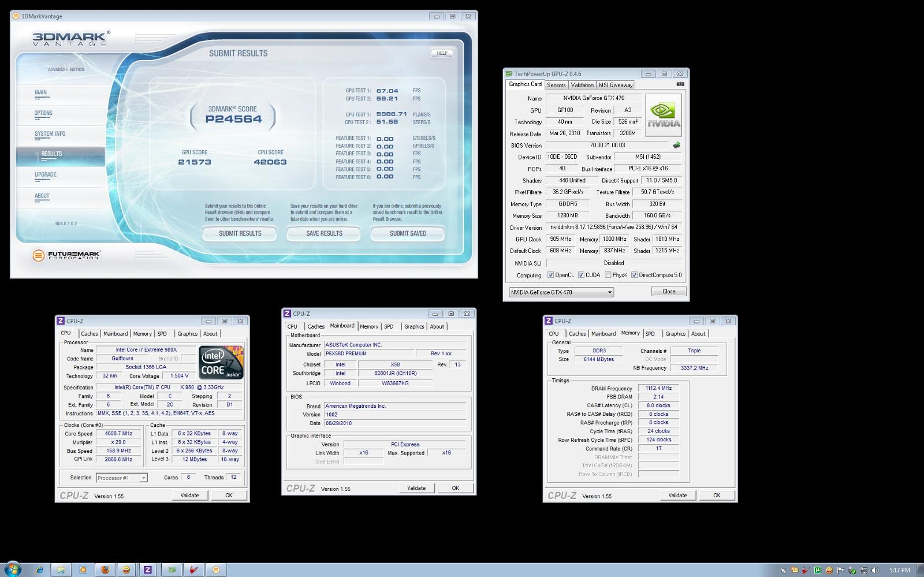Click the Core Speed value 4608.7 MHz
Viewport: 924px width, 577px height.
[118, 434]
